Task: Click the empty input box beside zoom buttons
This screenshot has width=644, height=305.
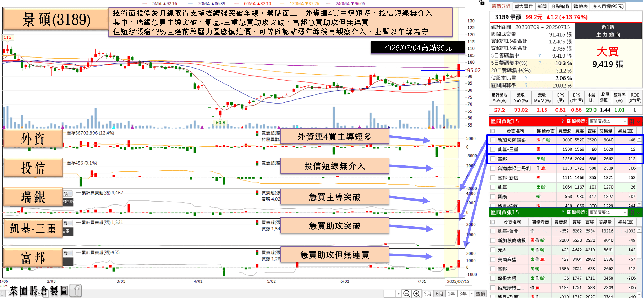Action: (389, 294)
